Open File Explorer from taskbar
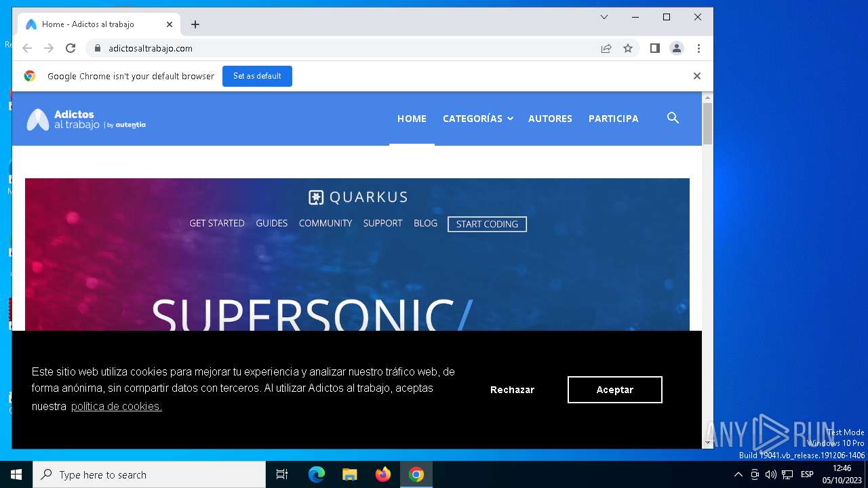 350,474
